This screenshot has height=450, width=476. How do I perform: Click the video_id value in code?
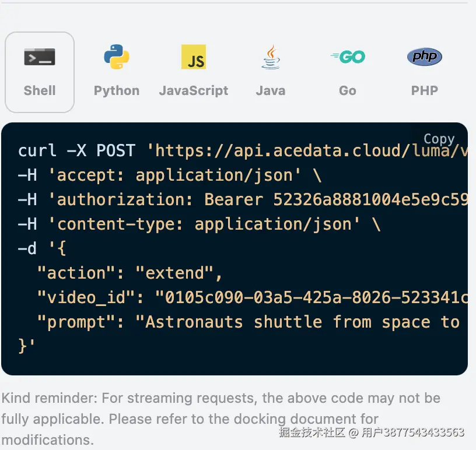pyautogui.click(x=310, y=298)
